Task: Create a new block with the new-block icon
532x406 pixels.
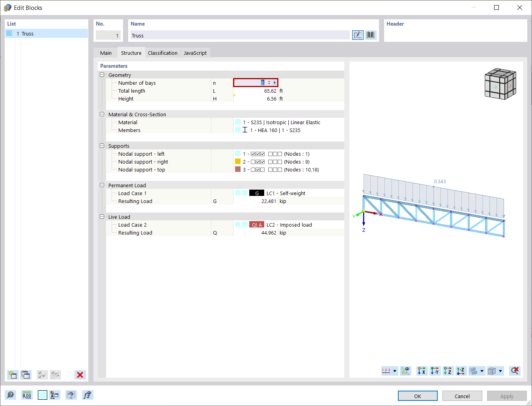Action: [12, 375]
